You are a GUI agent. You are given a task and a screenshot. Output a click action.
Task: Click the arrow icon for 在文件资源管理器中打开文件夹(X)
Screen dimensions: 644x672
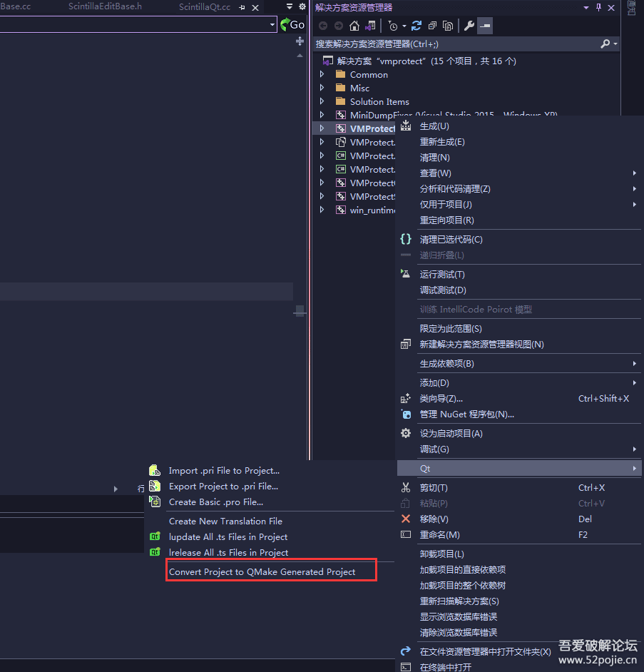tap(405, 651)
